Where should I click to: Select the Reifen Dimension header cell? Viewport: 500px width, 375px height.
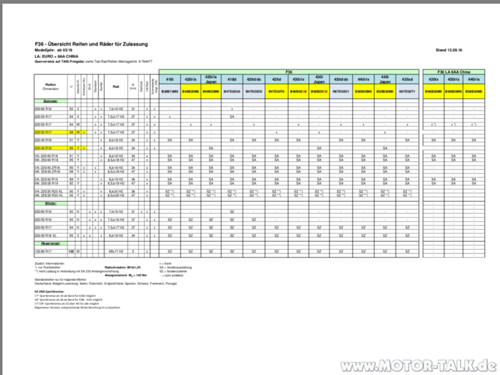(x=51, y=87)
